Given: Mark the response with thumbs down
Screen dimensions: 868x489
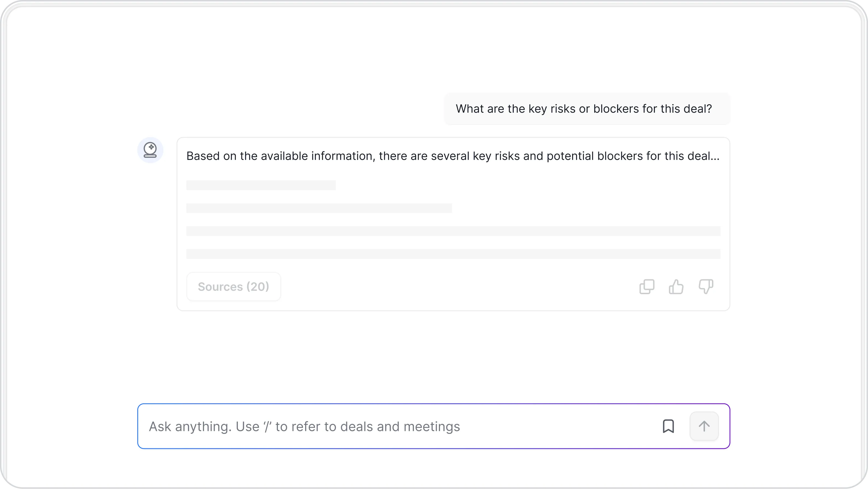Looking at the screenshot, I should (706, 287).
